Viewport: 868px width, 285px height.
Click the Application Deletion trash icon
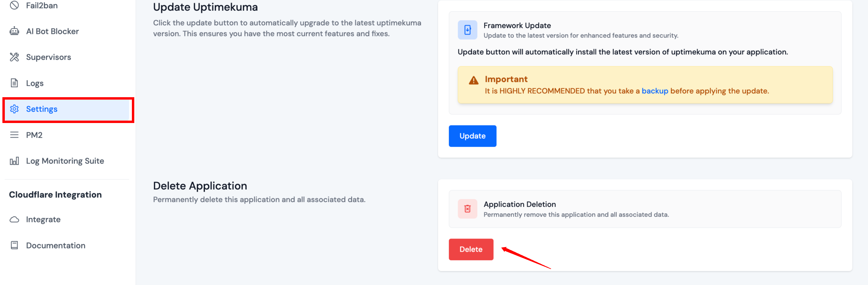pyautogui.click(x=467, y=209)
